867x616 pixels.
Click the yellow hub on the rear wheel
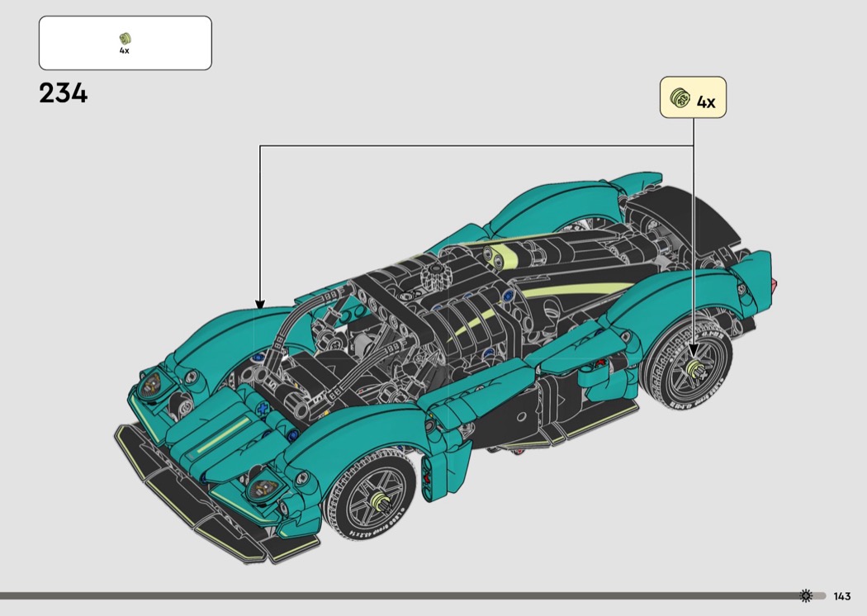point(692,369)
